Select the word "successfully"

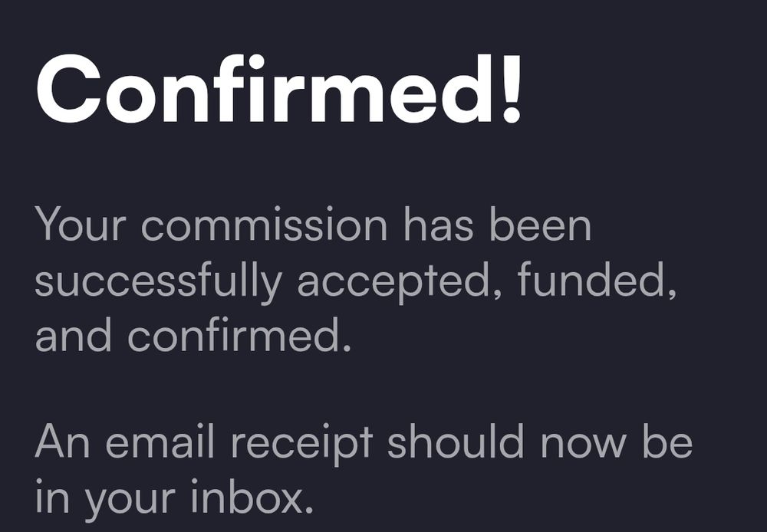pos(159,283)
